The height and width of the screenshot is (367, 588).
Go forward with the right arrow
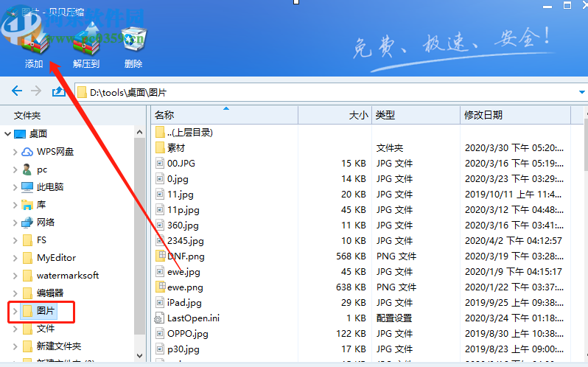pos(36,91)
